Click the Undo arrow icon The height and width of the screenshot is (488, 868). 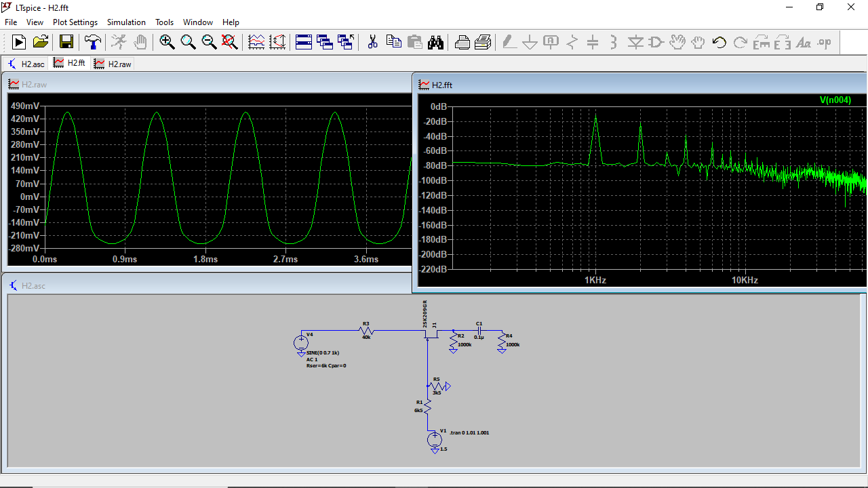(x=719, y=42)
